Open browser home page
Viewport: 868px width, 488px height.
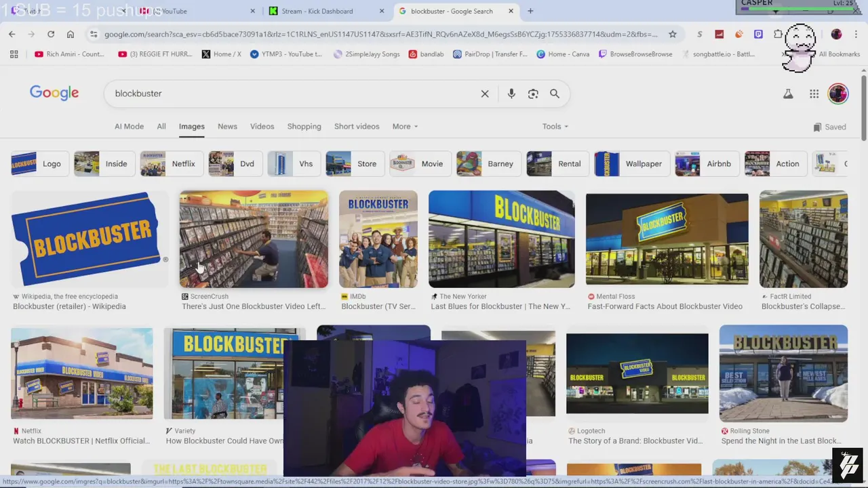click(x=71, y=34)
